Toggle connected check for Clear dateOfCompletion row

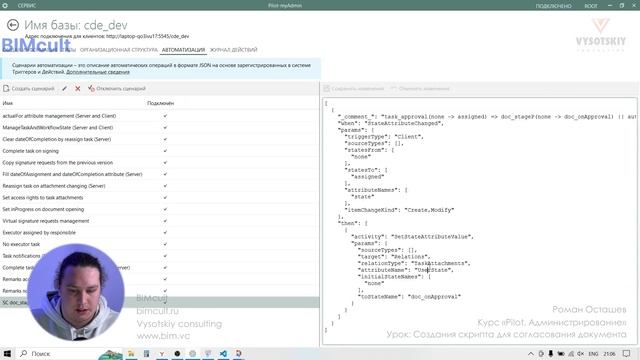coord(165,139)
